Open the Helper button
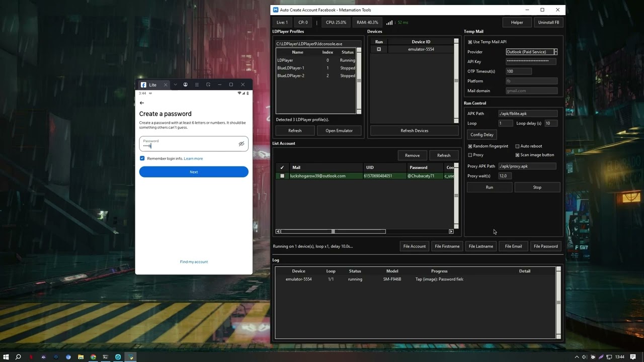This screenshot has width=644, height=362. (x=517, y=23)
